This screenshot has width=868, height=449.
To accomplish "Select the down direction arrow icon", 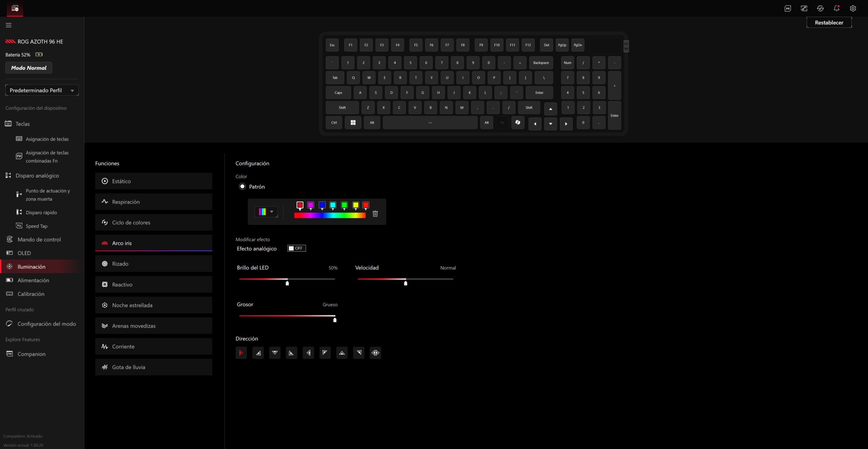I will (x=275, y=353).
